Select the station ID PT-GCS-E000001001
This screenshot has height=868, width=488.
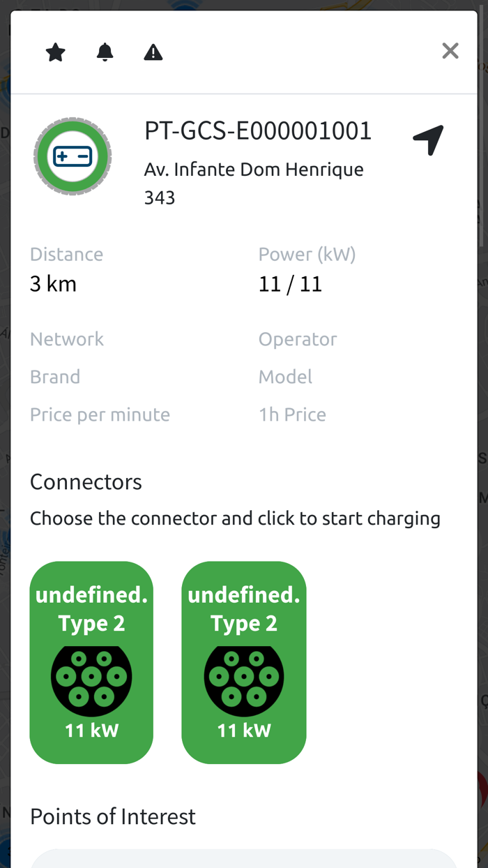[257, 131]
